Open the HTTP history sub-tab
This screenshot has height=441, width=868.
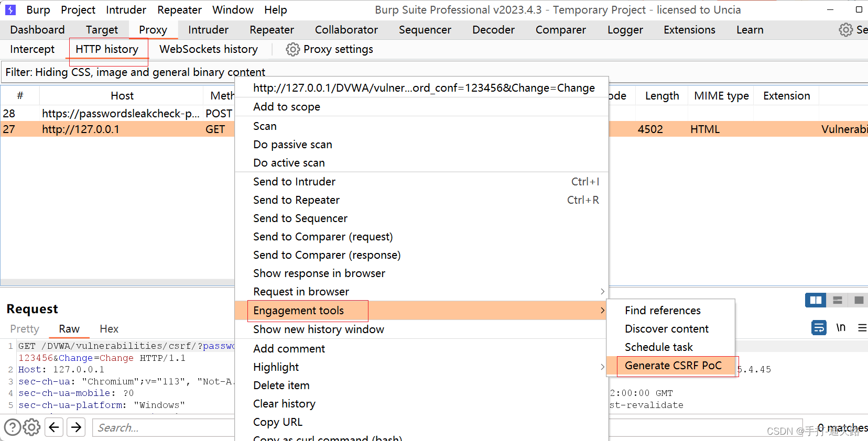(x=107, y=49)
